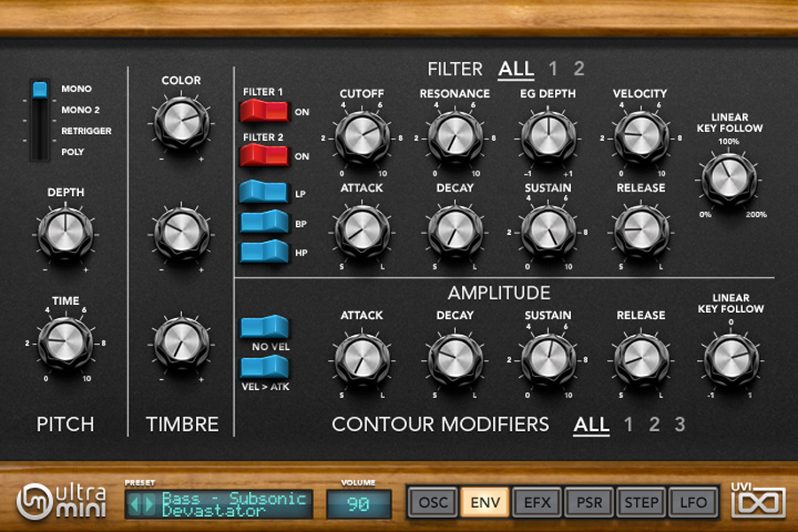This screenshot has width=798, height=532.
Task: Select Contour Modifiers ALL tab
Action: point(591,425)
